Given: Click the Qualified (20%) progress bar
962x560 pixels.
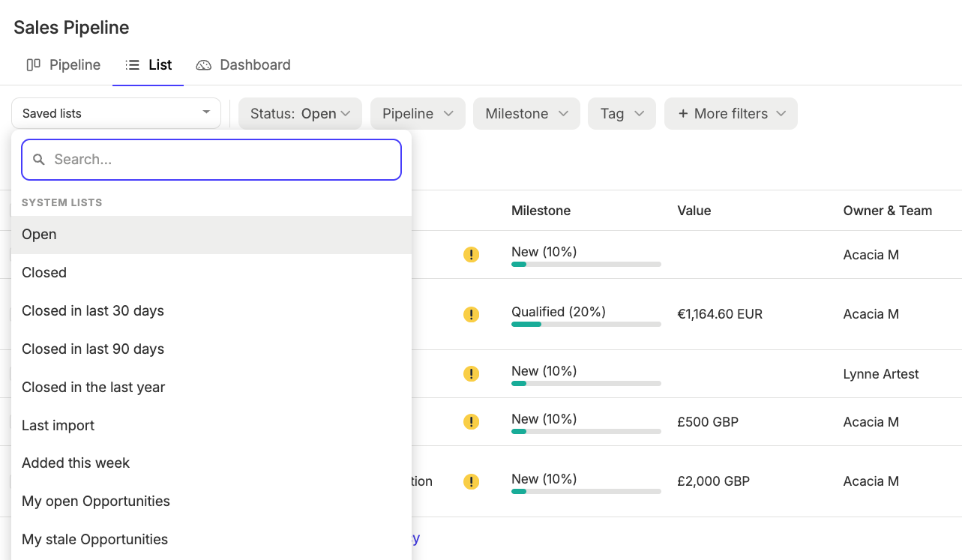Looking at the screenshot, I should (x=586, y=324).
